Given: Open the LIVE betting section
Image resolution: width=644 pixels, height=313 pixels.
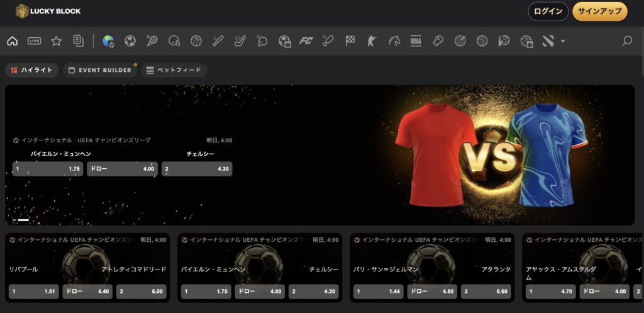Looking at the screenshot, I should point(35,41).
